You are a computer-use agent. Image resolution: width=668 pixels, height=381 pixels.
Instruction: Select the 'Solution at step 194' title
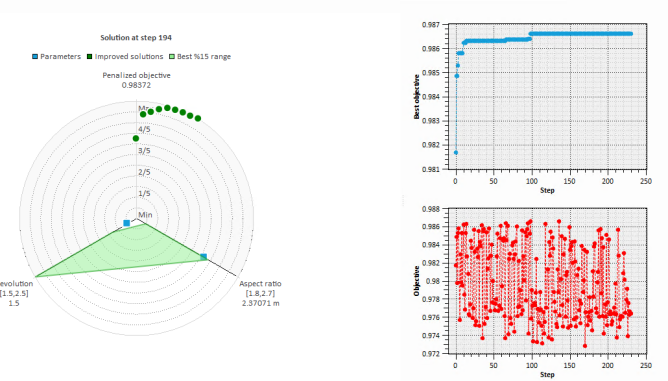(136, 38)
